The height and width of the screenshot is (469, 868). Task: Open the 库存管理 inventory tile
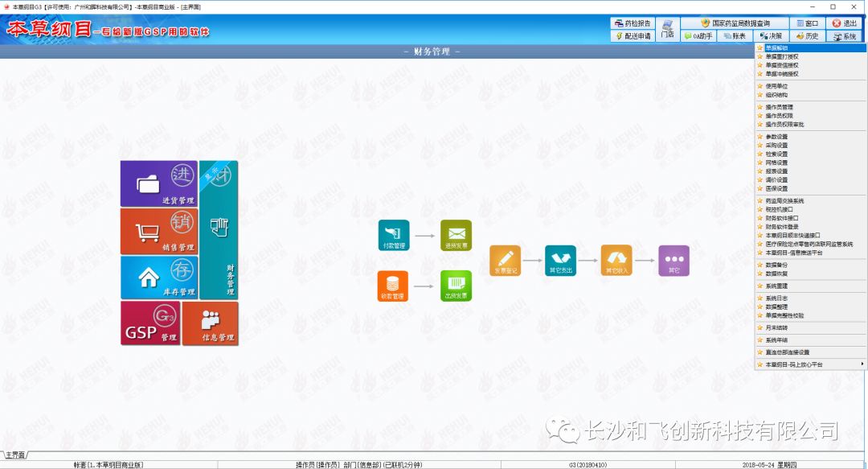click(x=159, y=278)
